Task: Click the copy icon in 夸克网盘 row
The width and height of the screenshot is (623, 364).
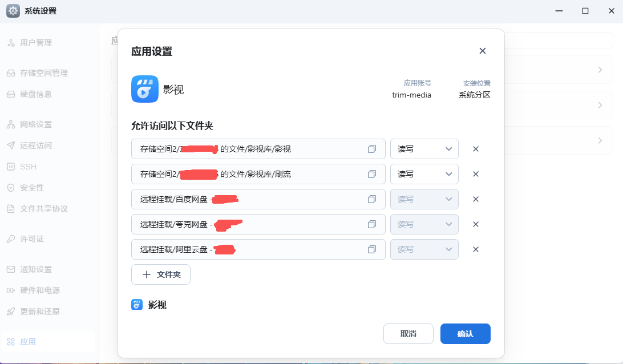Action: pyautogui.click(x=372, y=224)
